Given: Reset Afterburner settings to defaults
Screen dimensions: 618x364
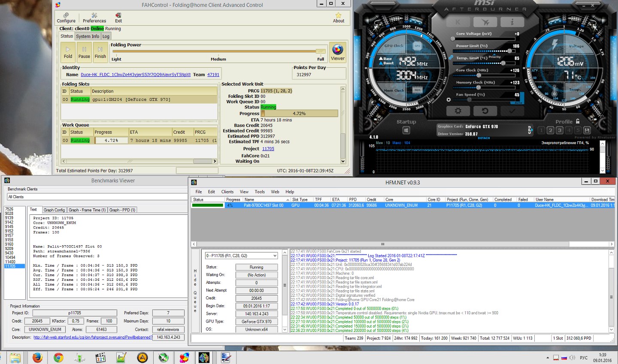Looking at the screenshot, I should click(x=485, y=111).
